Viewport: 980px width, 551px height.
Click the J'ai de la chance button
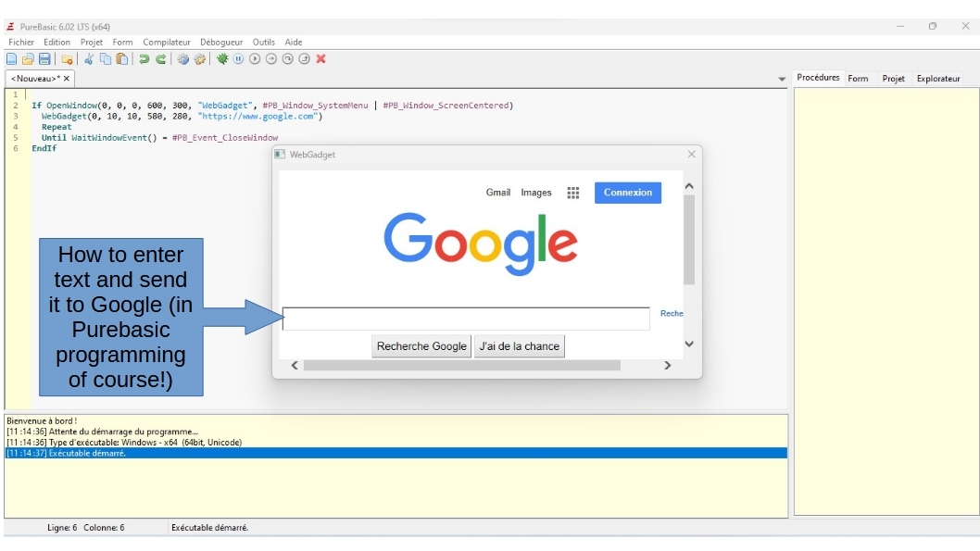pos(520,346)
